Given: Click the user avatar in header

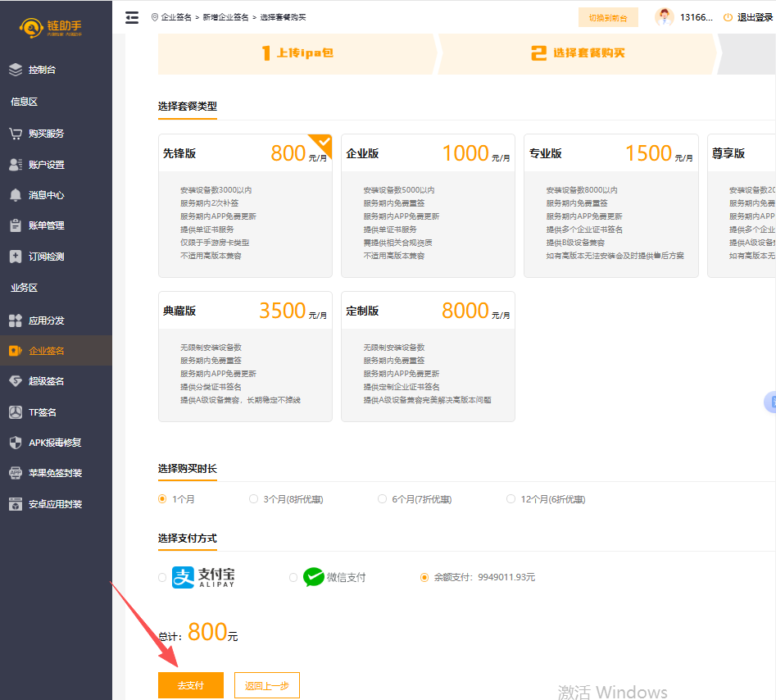Looking at the screenshot, I should point(665,17).
